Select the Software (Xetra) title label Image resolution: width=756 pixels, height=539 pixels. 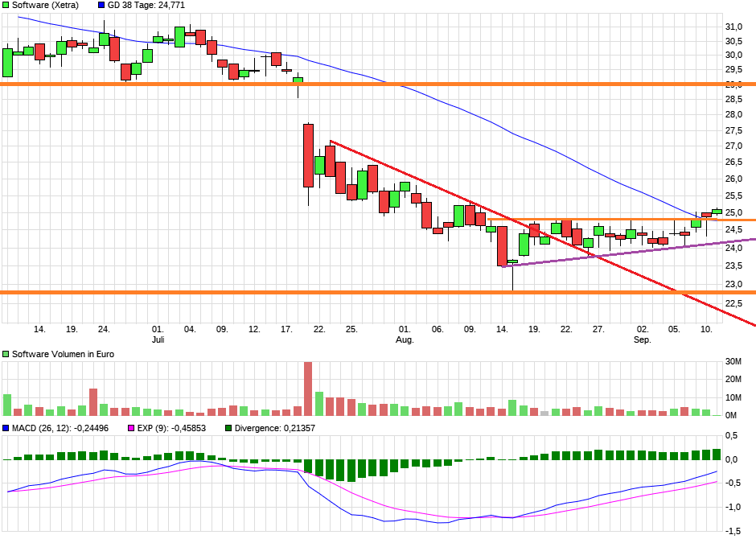point(45,5)
